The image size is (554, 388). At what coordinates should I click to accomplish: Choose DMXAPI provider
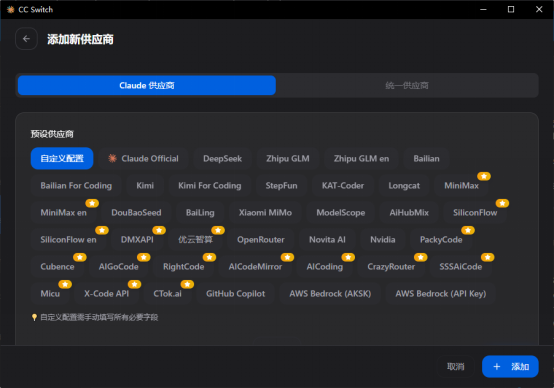(x=137, y=240)
